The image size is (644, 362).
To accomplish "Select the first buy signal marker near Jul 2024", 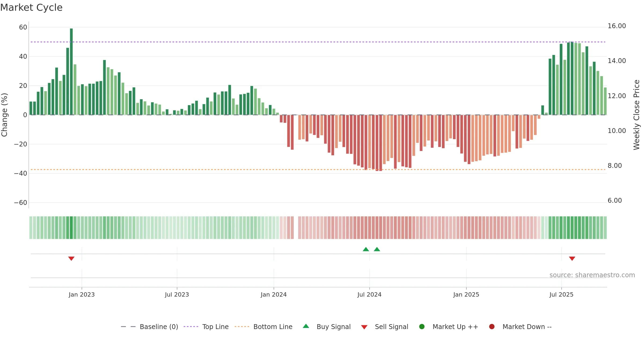I will tap(366, 249).
